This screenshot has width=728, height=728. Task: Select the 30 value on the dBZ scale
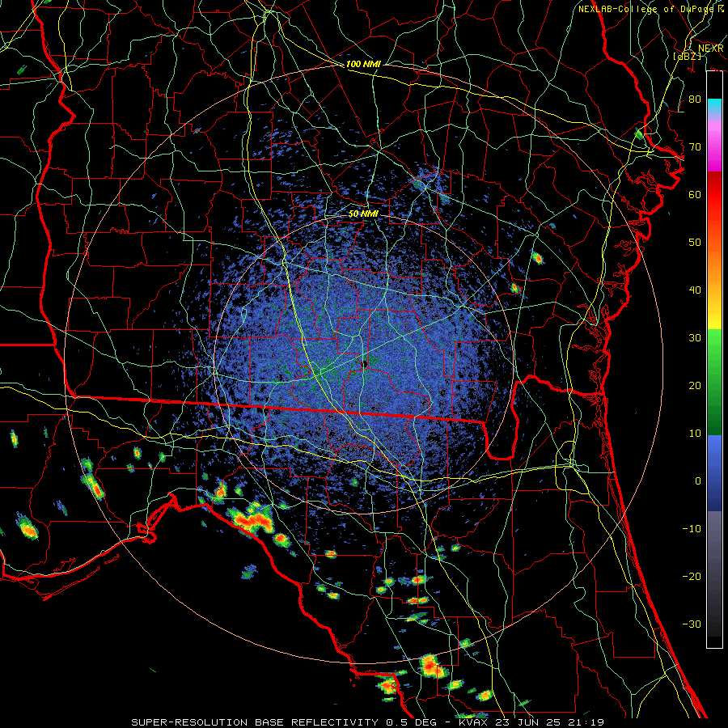[x=695, y=338]
